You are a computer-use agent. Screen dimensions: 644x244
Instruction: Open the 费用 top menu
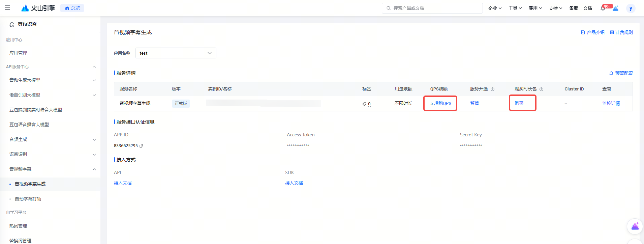(x=535, y=8)
